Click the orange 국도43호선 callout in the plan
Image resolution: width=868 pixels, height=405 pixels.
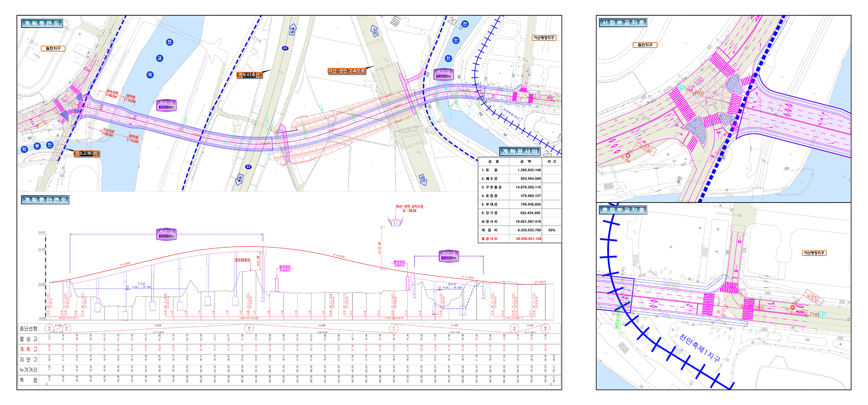point(249,75)
